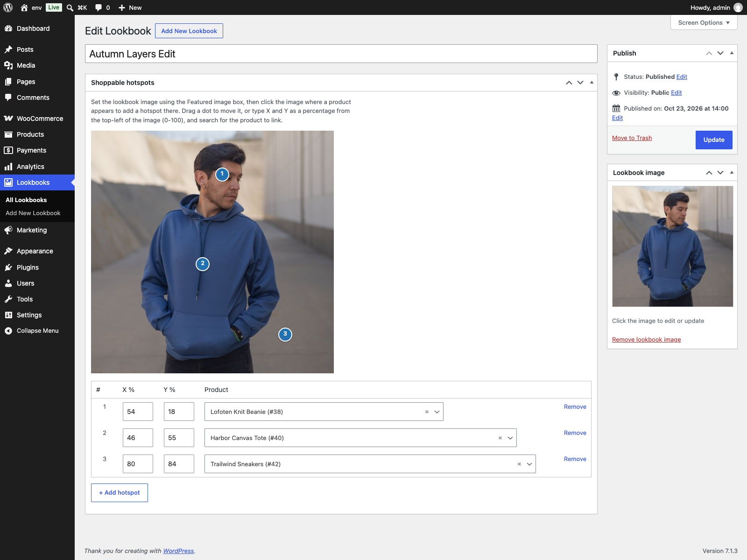747x560 pixels.
Task: Open the Lookbooks menu item
Action: pos(37,182)
